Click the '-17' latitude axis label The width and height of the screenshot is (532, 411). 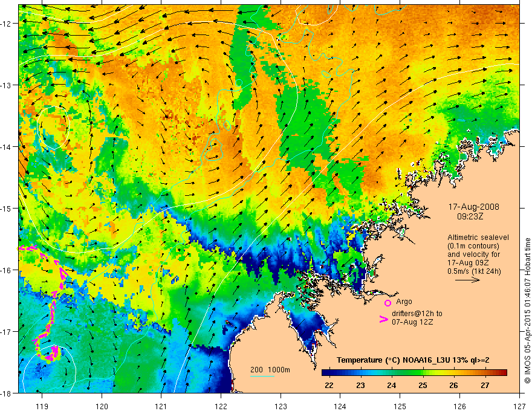tap(6, 331)
